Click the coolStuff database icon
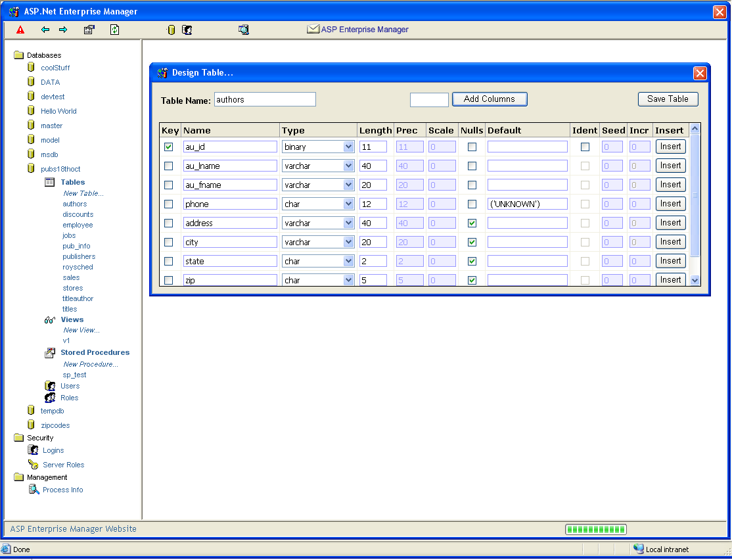The height and width of the screenshot is (560, 732). pyautogui.click(x=31, y=67)
